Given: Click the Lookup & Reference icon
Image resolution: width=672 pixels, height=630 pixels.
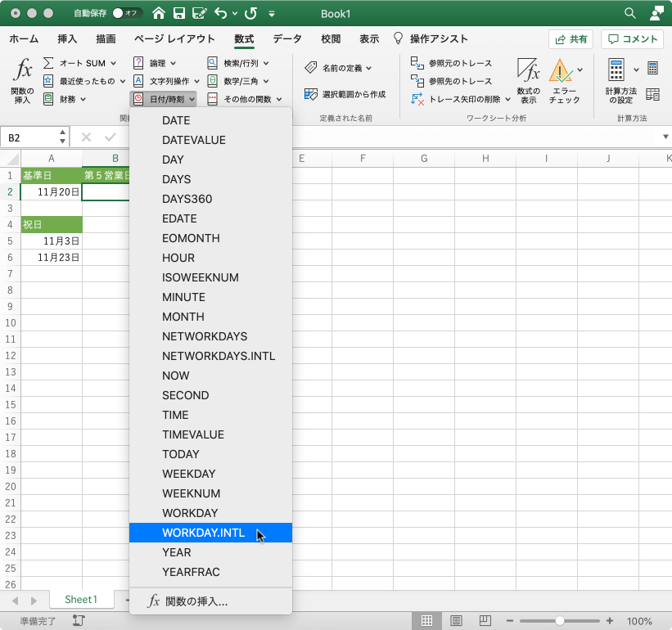Looking at the screenshot, I should pyautogui.click(x=212, y=63).
